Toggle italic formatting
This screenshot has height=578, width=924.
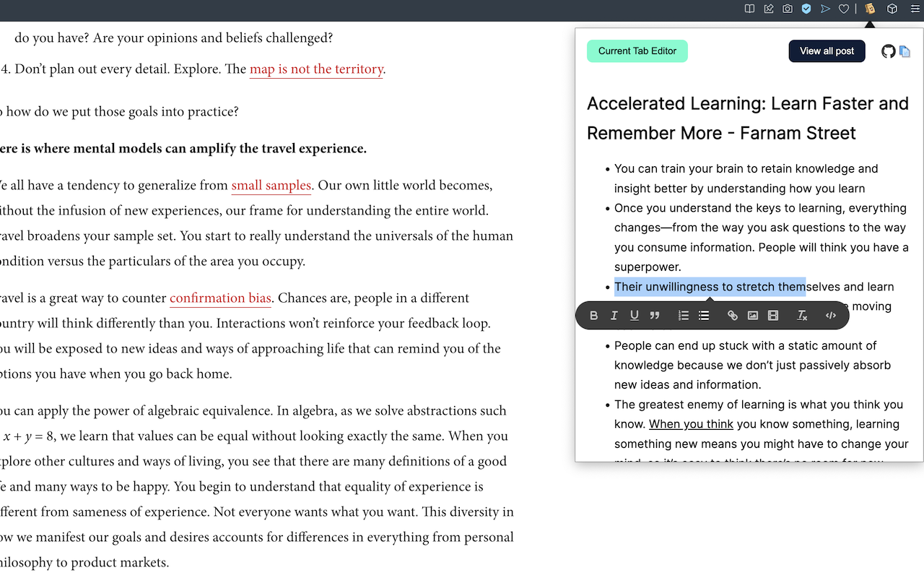click(x=614, y=315)
